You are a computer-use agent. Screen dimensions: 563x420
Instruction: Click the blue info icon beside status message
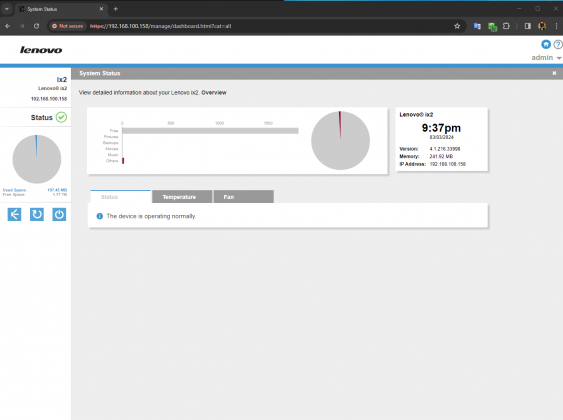[100, 216]
